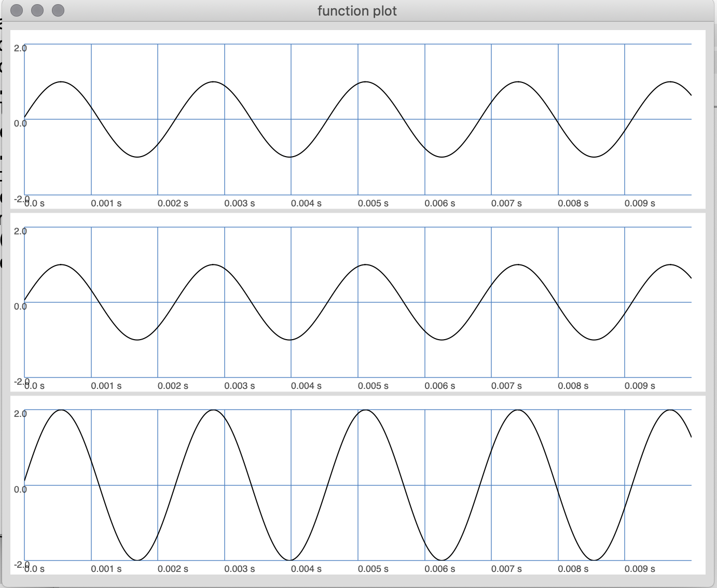Click the "0.0" y-axis label in middle plot
Viewport: 717px width, 588px height.
click(20, 306)
